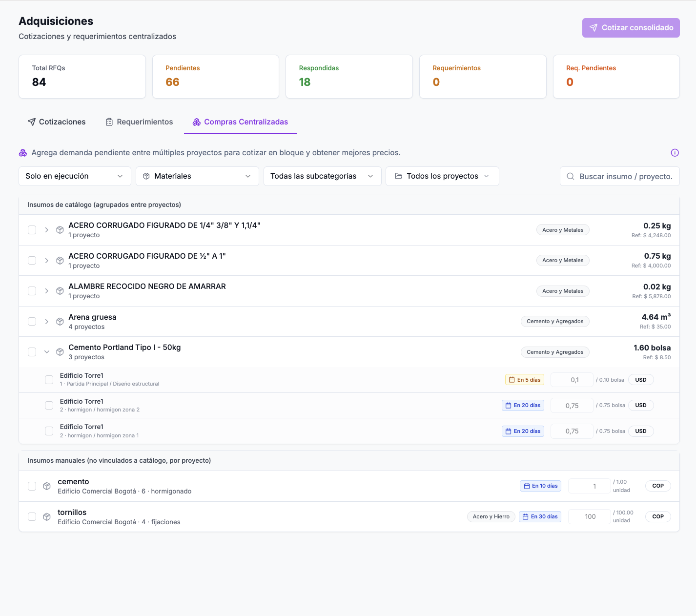This screenshot has width=696, height=616.
Task: Click the package icon next to Cemento Portland
Action: (x=60, y=352)
